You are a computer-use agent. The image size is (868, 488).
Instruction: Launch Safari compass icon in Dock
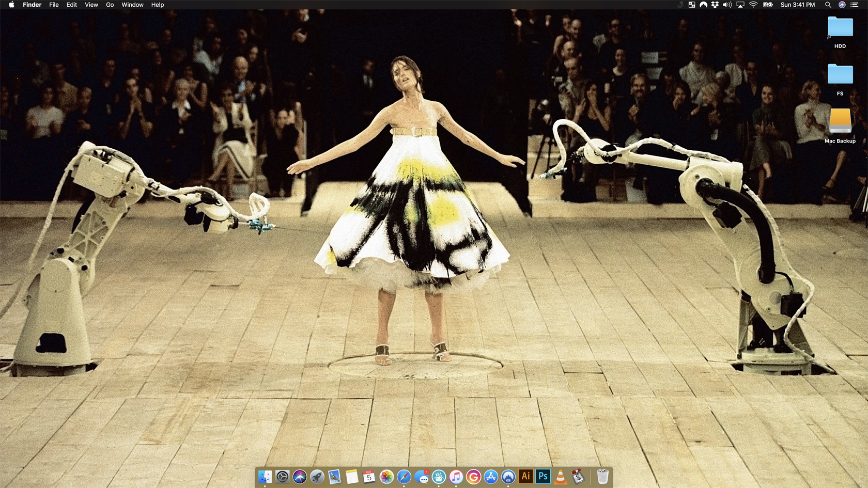[x=404, y=477]
